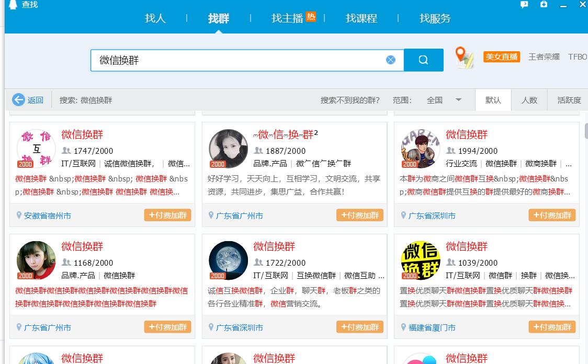
Task: Open the 微信换群 title above 1039/2000
Action: click(467, 246)
